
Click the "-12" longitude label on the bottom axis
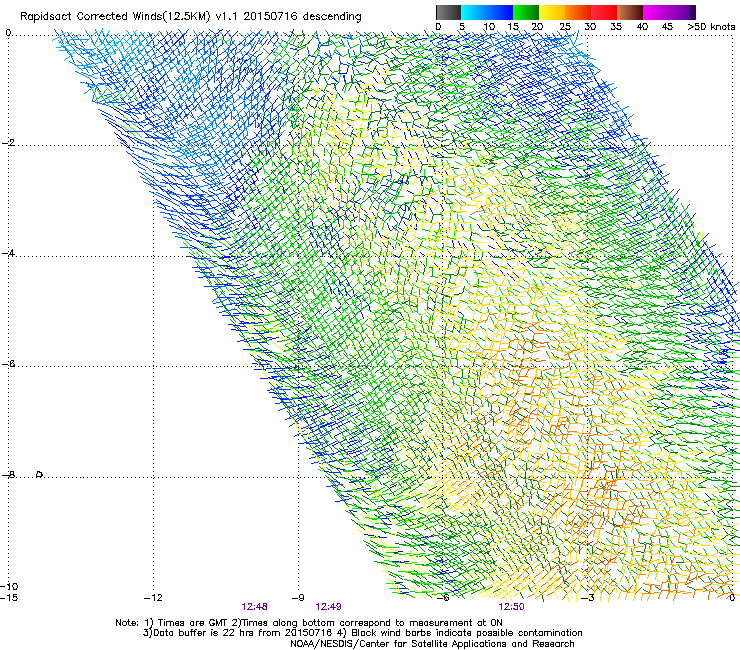(153, 598)
